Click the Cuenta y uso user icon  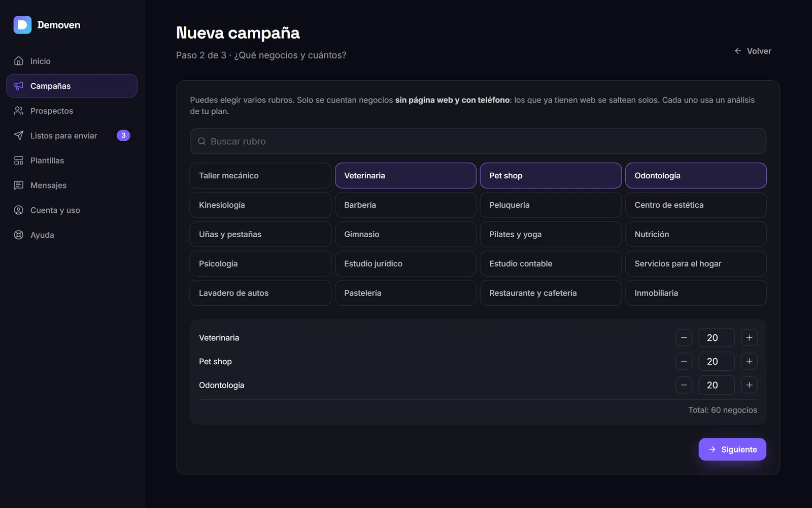tap(19, 210)
